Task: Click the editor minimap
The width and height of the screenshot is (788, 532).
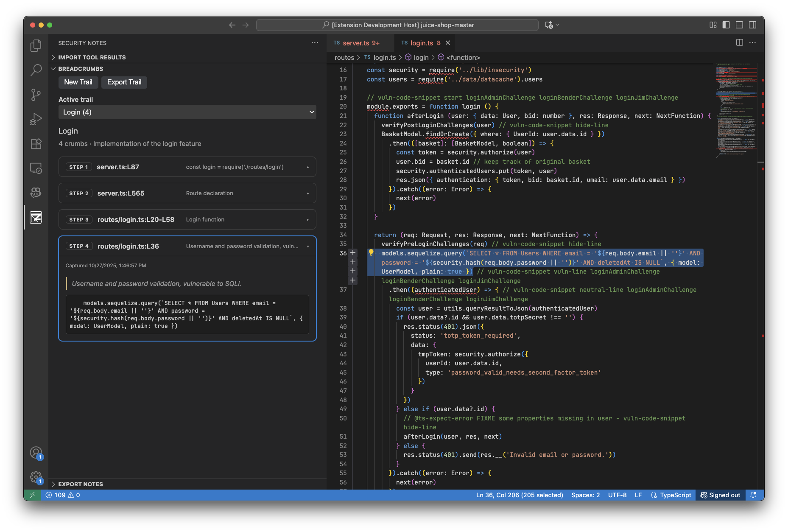Action: [737, 110]
